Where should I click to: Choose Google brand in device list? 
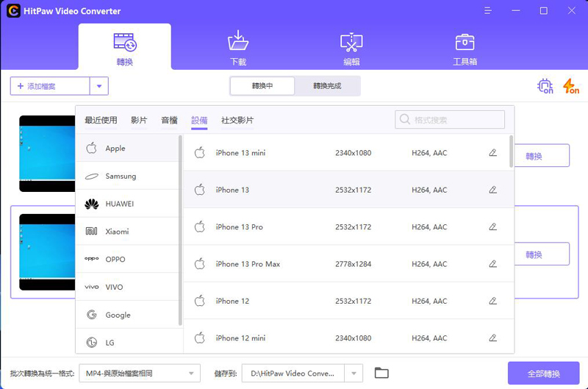pyautogui.click(x=127, y=315)
